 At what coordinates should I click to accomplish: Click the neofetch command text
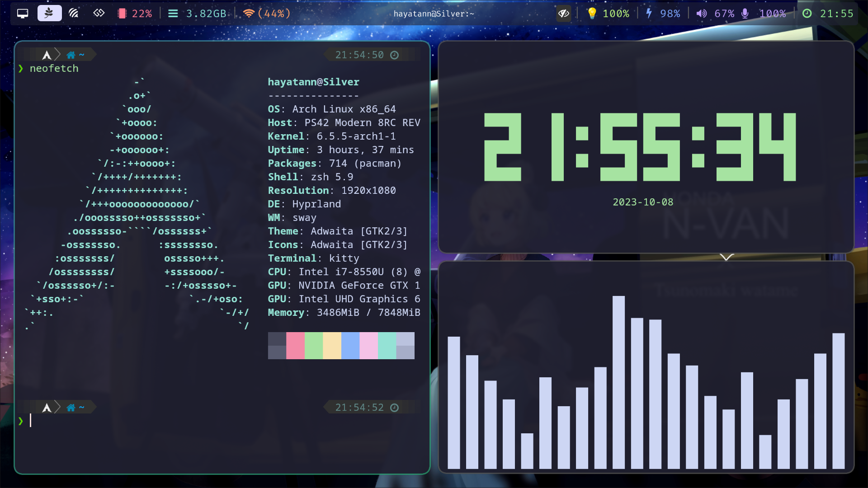[54, 68]
